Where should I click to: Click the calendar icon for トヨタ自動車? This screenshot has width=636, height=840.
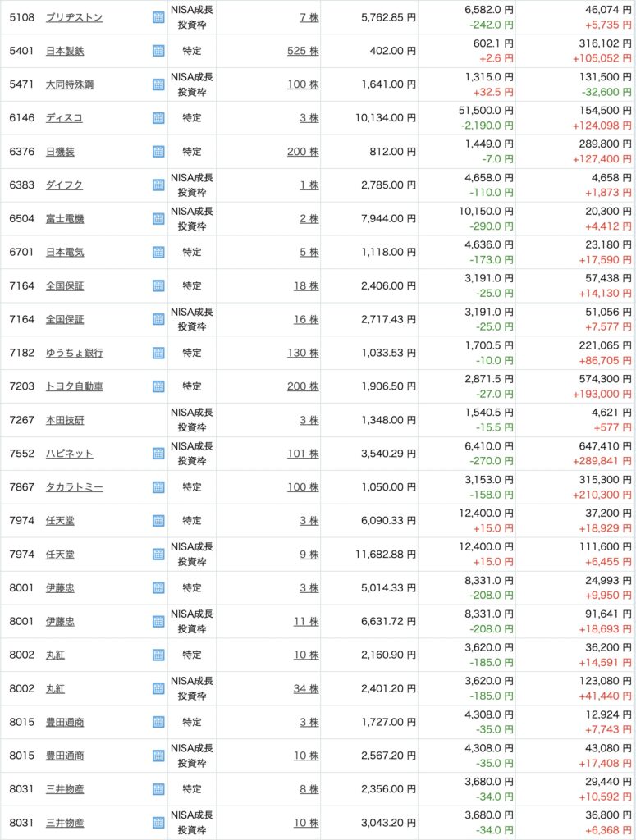click(x=158, y=386)
